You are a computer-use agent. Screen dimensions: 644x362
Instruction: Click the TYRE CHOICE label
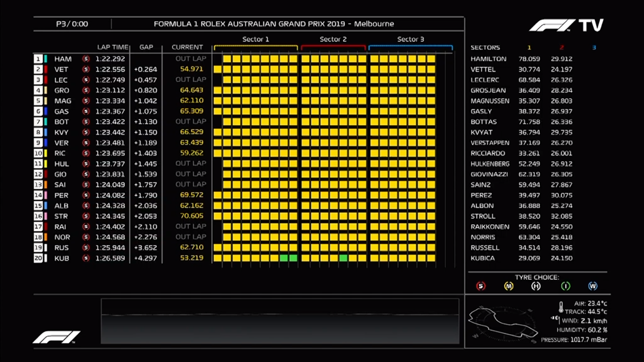click(x=537, y=277)
